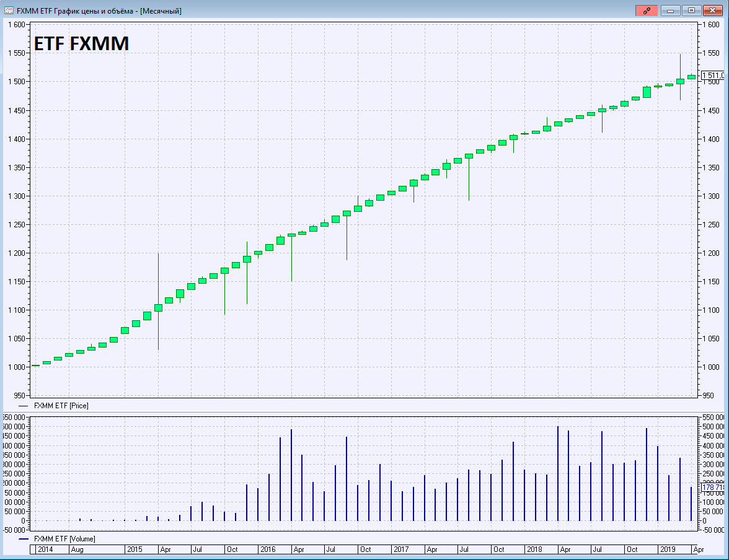Select the 'ETF FXMM' heading on the chart
The image size is (729, 560).
[81, 44]
